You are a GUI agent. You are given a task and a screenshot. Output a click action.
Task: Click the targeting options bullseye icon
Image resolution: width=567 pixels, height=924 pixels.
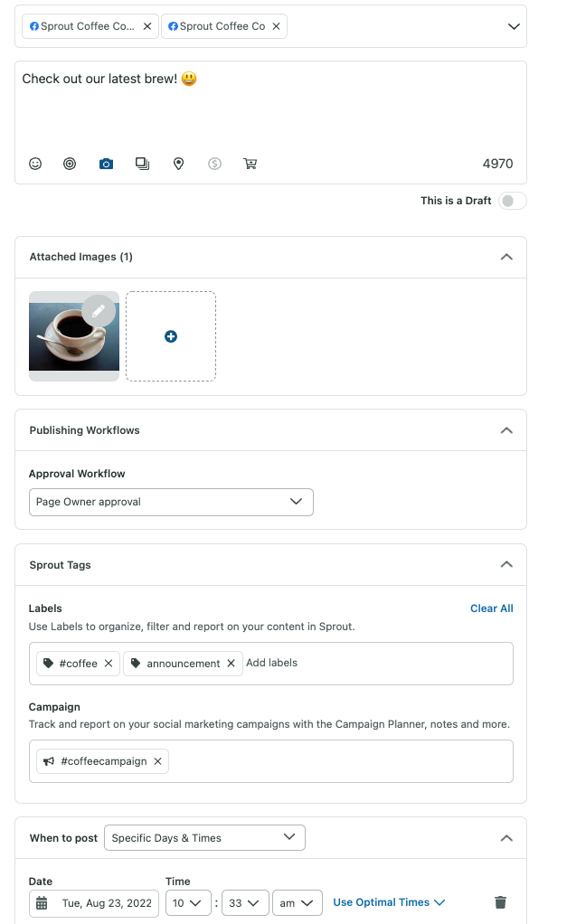(70, 164)
